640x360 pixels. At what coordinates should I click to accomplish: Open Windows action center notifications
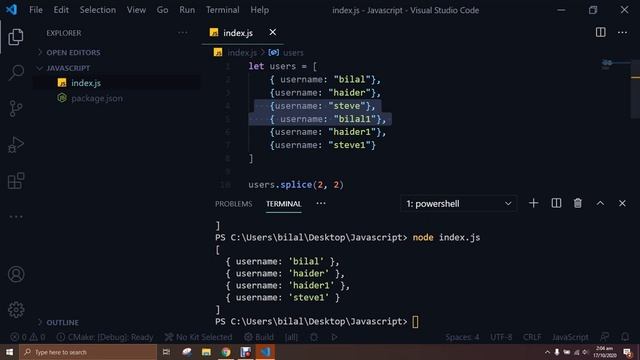(628, 352)
